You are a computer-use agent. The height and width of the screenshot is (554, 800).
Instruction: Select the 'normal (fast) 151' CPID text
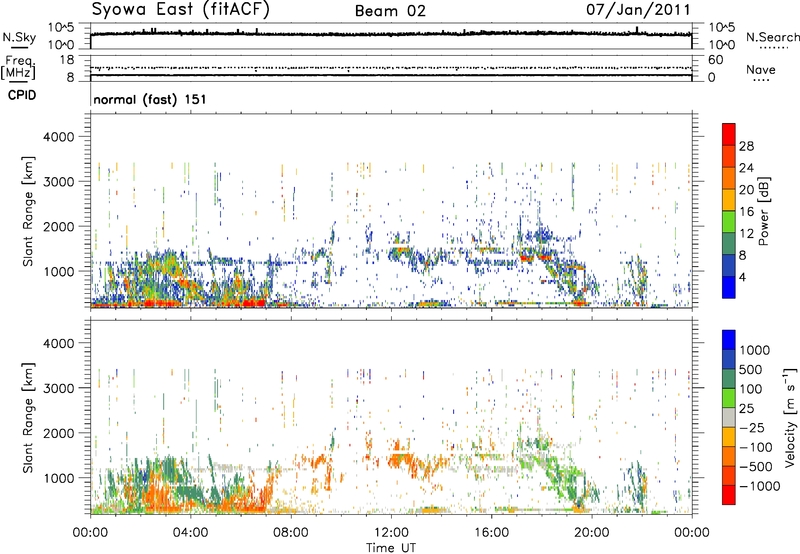click(x=150, y=99)
